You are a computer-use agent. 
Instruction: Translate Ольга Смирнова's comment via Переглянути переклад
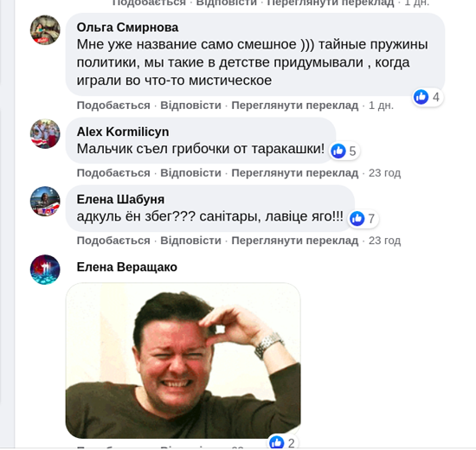295,106
